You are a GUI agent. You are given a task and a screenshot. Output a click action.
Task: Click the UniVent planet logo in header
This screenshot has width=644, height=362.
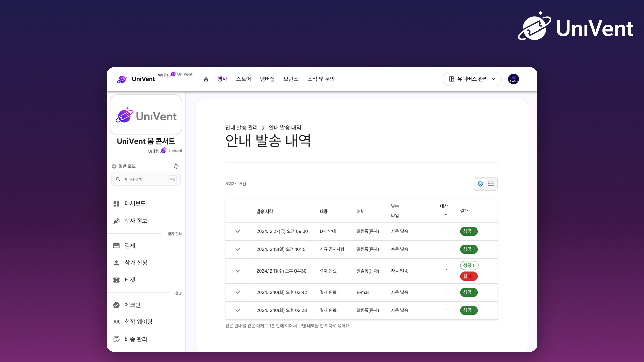[122, 79]
